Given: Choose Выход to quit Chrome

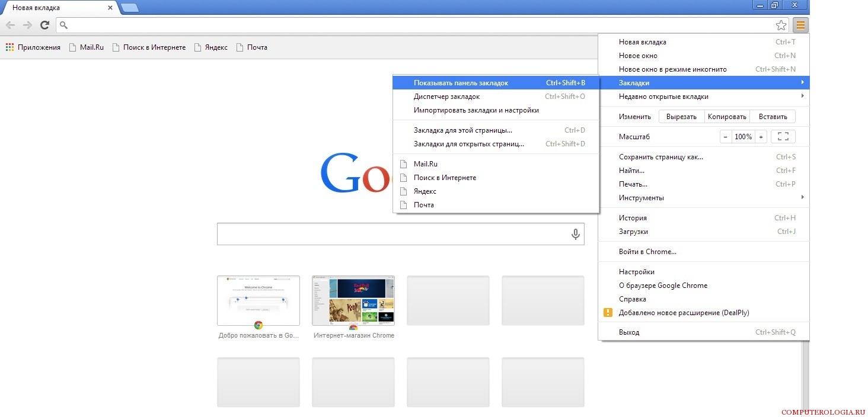Looking at the screenshot, I should 704,332.
